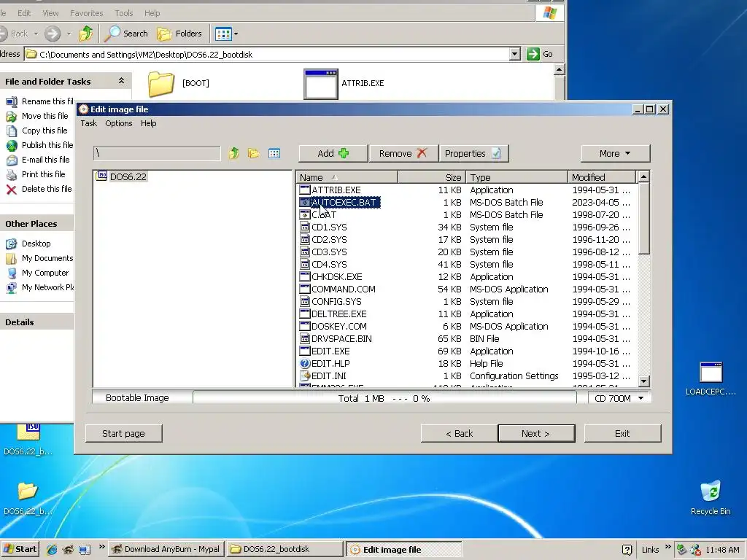The height and width of the screenshot is (560, 747).
Task: Open Help menu in Edit image file
Action: pyautogui.click(x=148, y=123)
